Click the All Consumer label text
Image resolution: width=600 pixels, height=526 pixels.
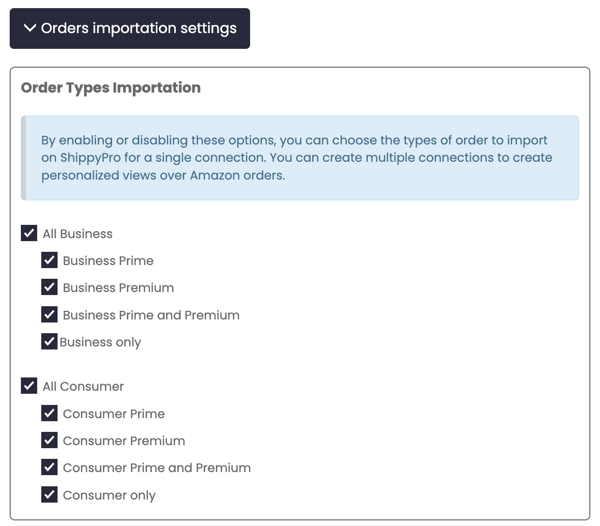(83, 387)
